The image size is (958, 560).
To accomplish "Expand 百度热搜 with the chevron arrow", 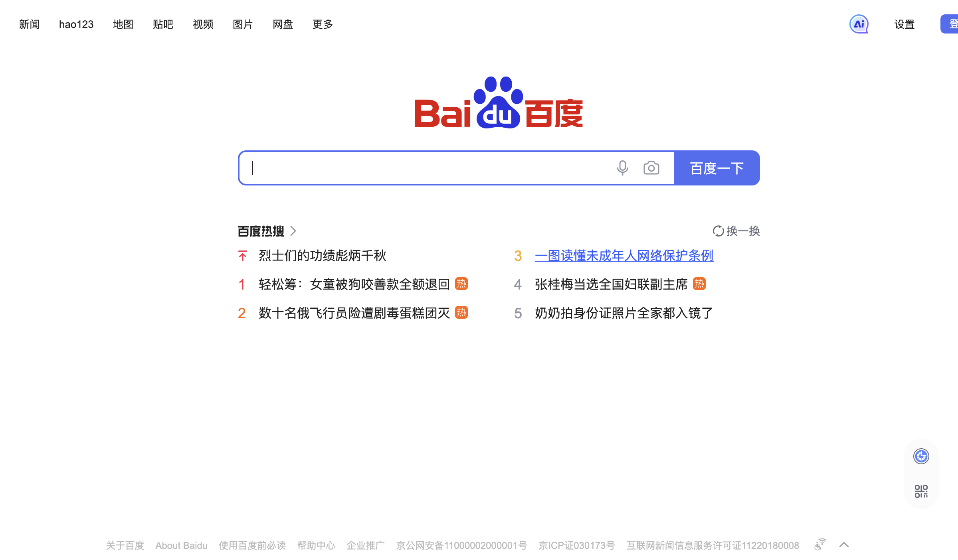I will click(x=293, y=231).
